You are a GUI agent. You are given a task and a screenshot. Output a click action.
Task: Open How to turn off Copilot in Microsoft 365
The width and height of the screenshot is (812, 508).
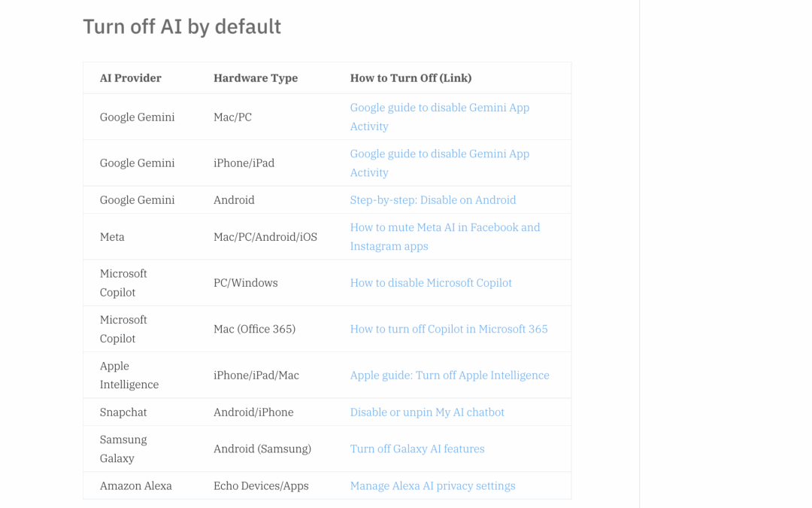(x=449, y=329)
